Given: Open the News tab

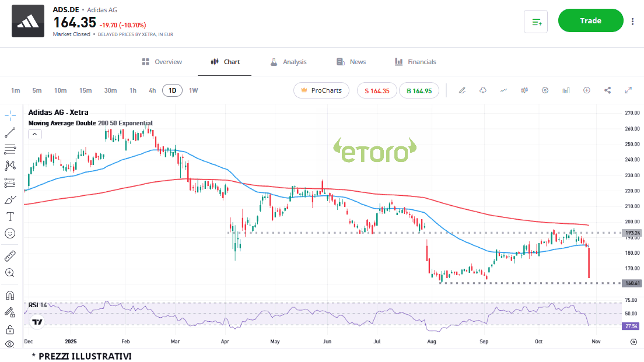Looking at the screenshot, I should [x=351, y=62].
